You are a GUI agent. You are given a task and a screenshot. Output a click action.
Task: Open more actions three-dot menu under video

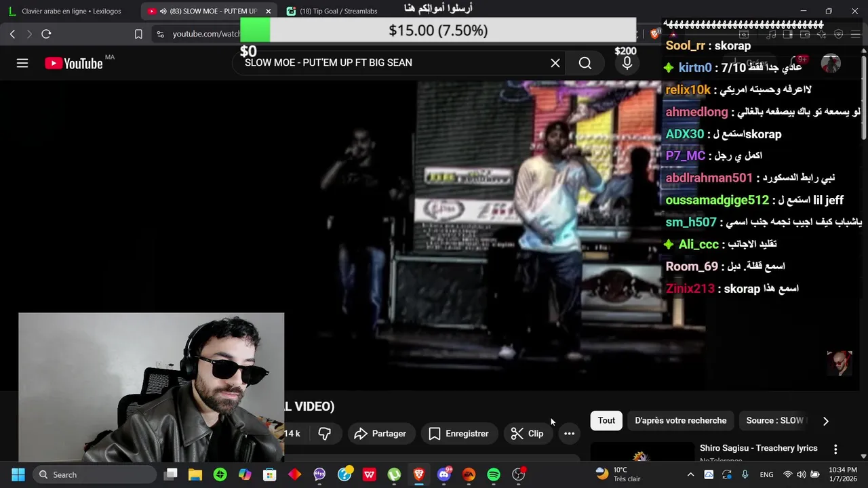click(570, 434)
